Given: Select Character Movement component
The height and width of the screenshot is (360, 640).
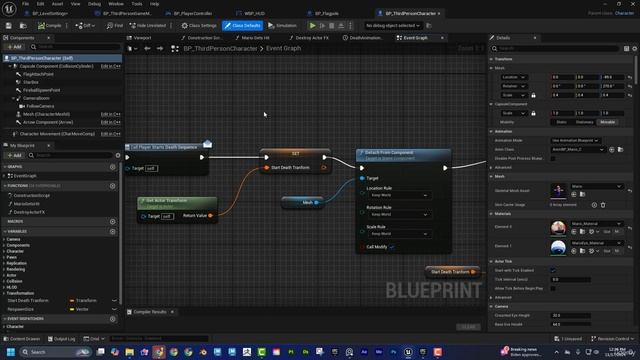Looking at the screenshot, I should [x=57, y=134].
